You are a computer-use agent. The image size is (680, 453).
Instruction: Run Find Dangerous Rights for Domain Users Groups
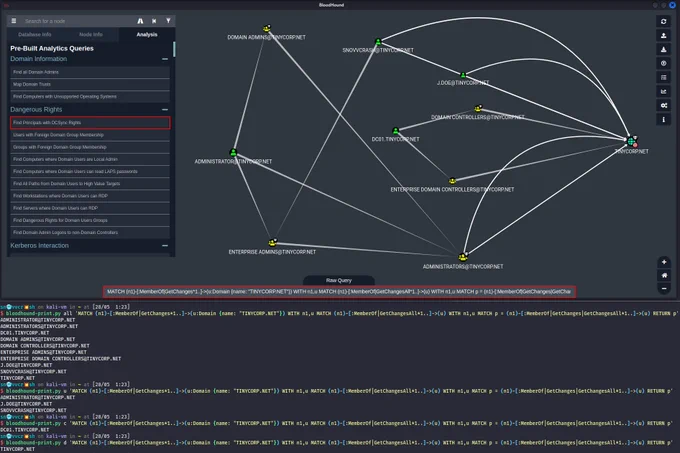click(90, 220)
